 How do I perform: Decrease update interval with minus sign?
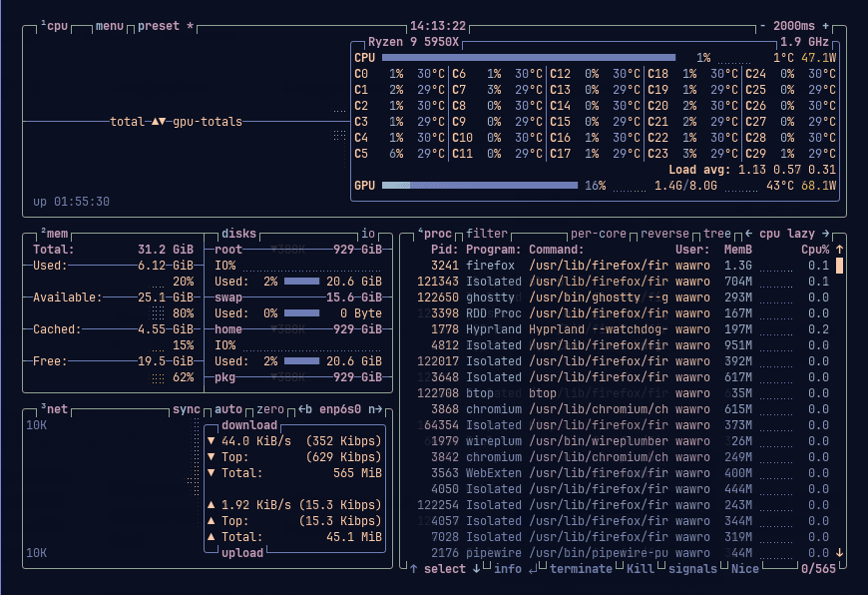(763, 26)
